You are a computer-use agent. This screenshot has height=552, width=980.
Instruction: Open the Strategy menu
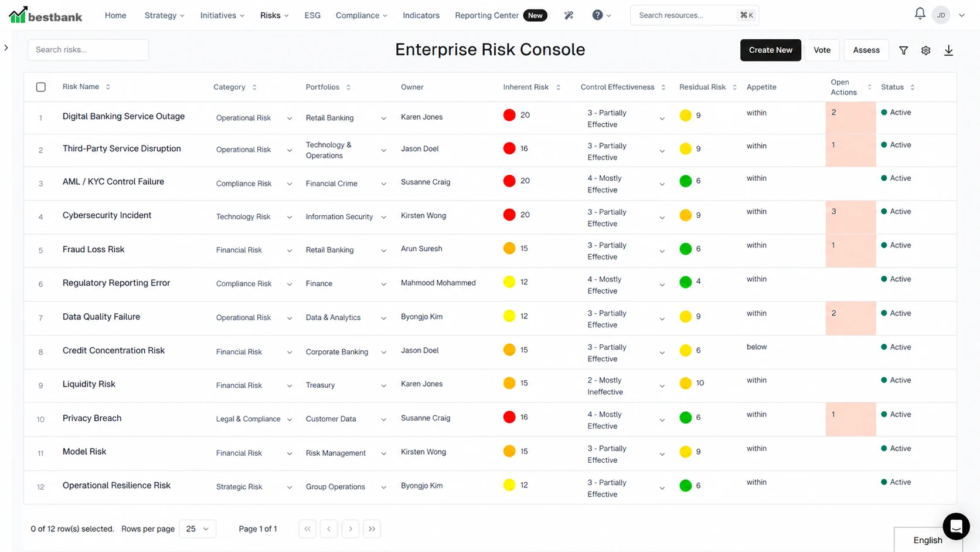pos(164,15)
